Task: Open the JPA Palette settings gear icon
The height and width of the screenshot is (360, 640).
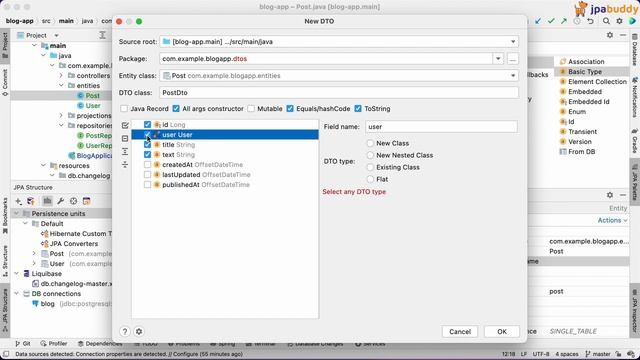Action: [610, 35]
